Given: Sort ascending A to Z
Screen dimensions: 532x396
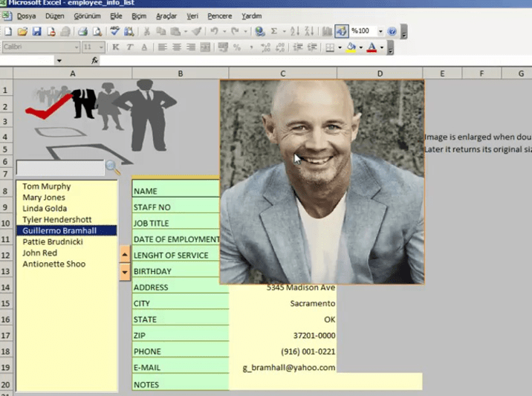Looking at the screenshot, I should click(x=295, y=31).
